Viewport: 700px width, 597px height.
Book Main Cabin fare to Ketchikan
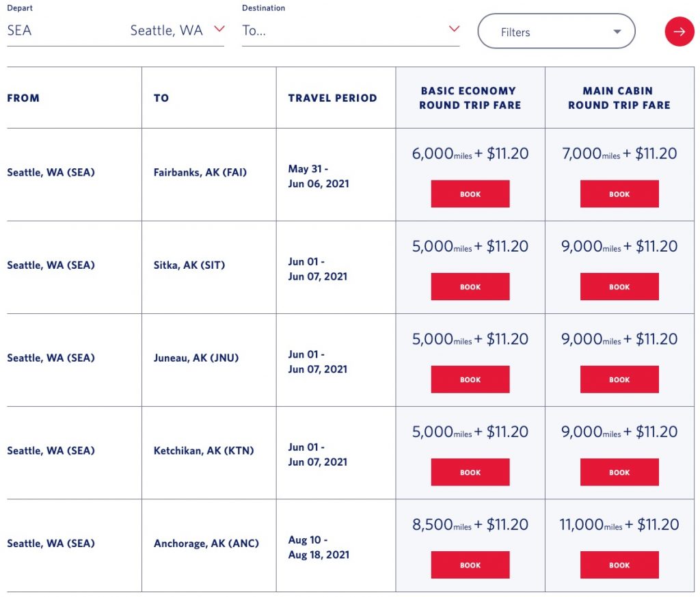(x=619, y=473)
